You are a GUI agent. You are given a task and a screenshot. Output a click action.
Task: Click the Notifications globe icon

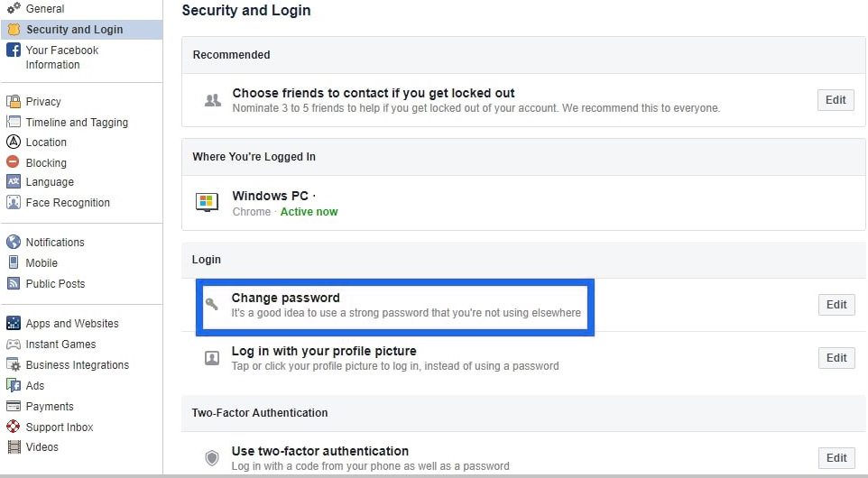(x=14, y=243)
